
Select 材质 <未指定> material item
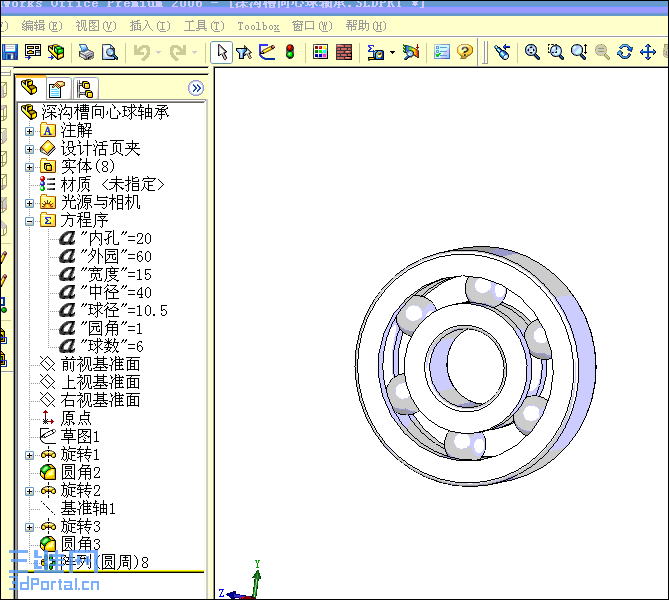point(113,184)
